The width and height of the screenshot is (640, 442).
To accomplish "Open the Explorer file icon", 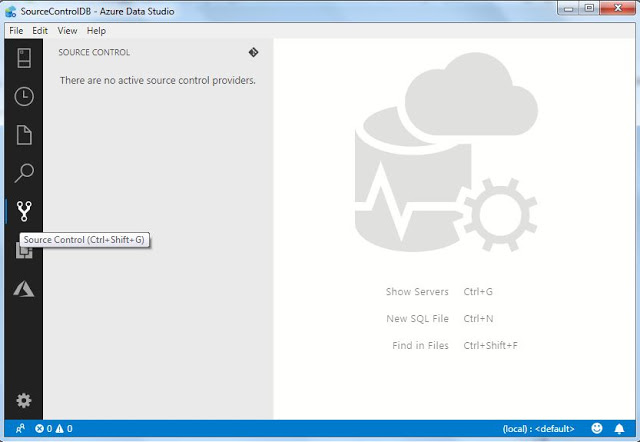I will (24, 135).
